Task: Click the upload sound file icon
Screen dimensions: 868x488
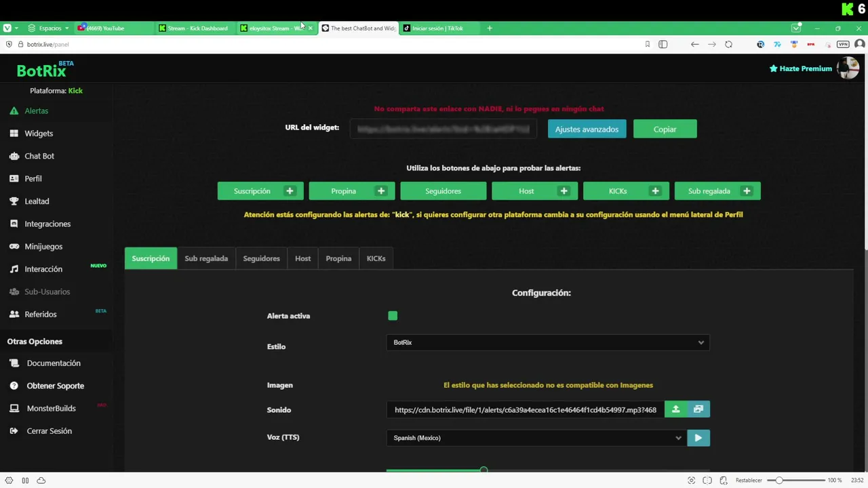Action: [675, 409]
